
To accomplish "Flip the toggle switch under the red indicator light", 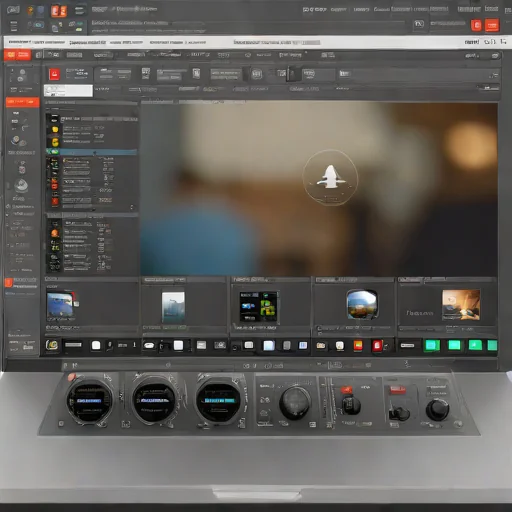I will [x=350, y=404].
